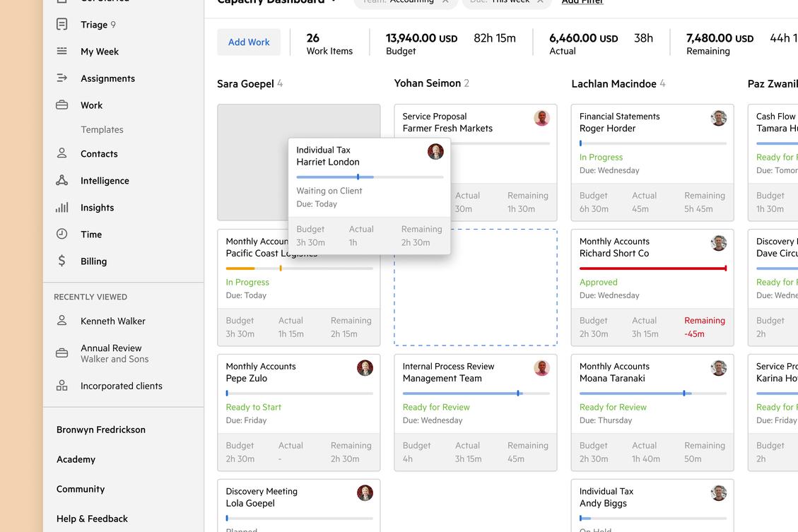Click the Approved status on Richard Short Co
The image size is (798, 532).
tap(599, 283)
